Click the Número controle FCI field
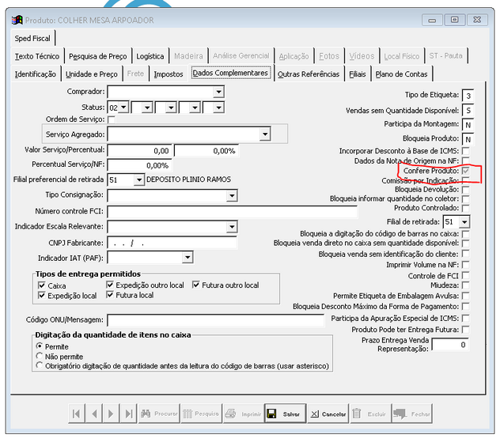504x442 pixels. (232, 212)
